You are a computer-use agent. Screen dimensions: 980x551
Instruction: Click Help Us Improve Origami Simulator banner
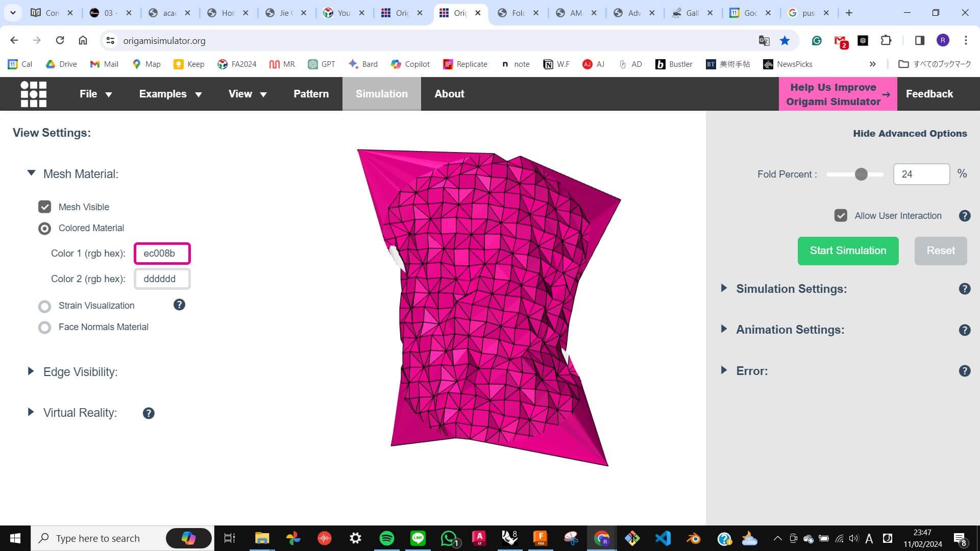838,94
